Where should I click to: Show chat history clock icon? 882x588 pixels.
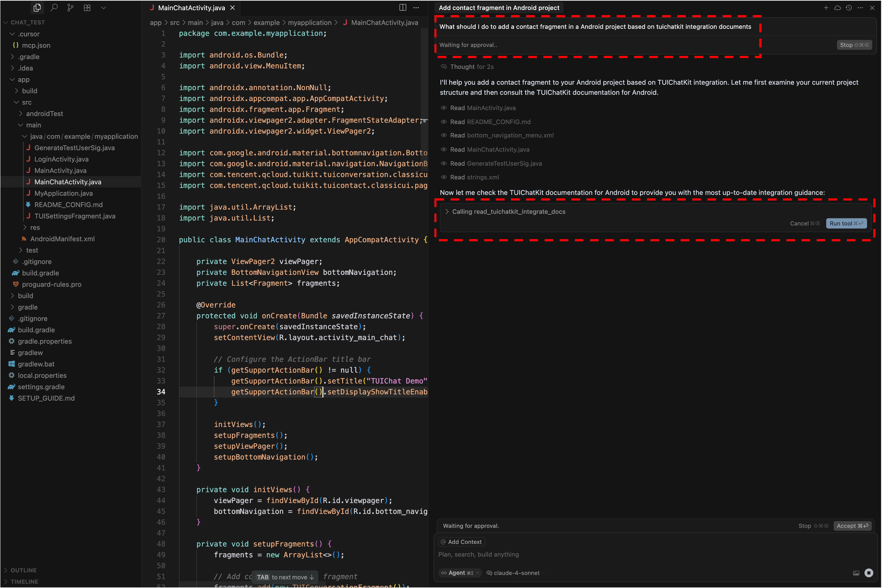849,8
